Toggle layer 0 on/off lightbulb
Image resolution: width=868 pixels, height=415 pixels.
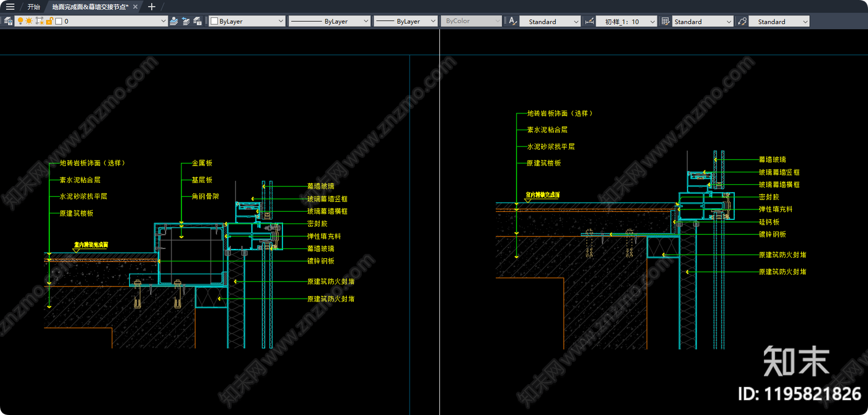point(21,21)
